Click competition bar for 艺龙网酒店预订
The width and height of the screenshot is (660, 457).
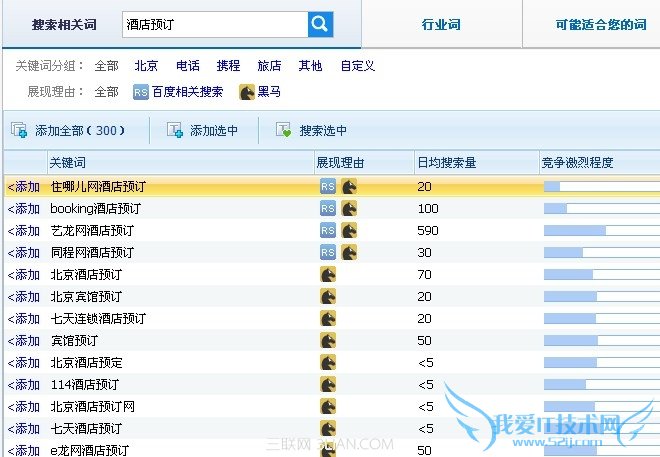pyautogui.click(x=602, y=230)
